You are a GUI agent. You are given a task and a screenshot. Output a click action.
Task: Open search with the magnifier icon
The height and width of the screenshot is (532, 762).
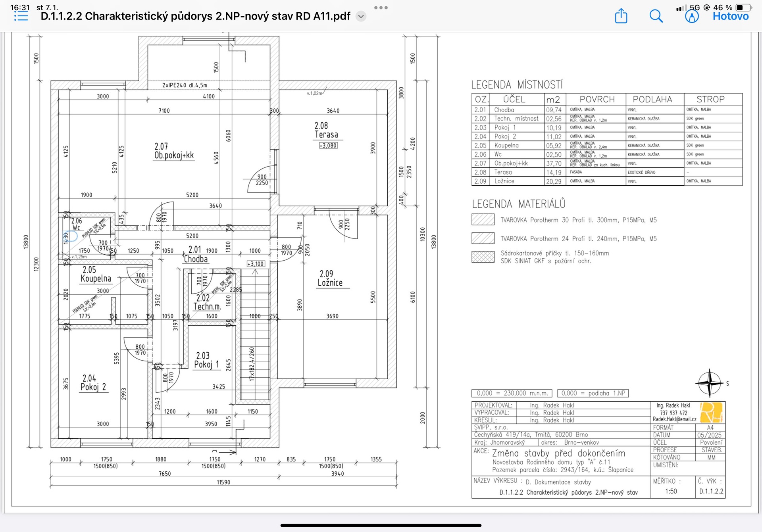[x=656, y=16]
